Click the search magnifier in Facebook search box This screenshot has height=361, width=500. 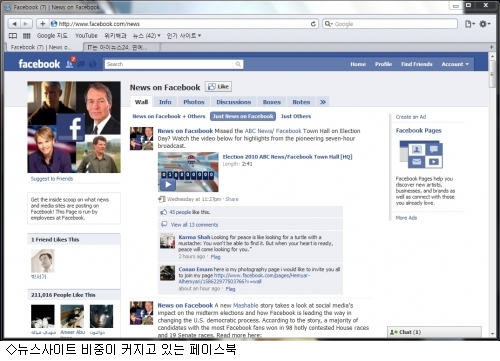click(x=238, y=64)
